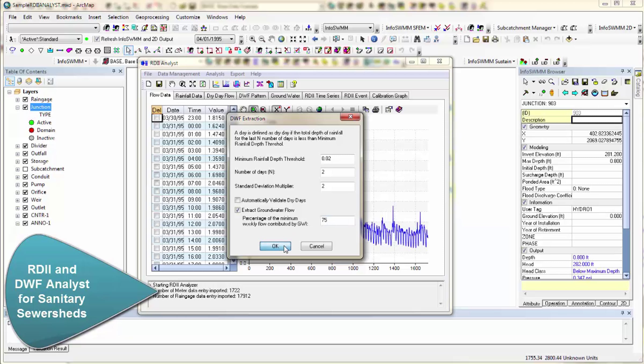
Task: Open the Geoprocessing menu
Action: [x=152, y=17]
